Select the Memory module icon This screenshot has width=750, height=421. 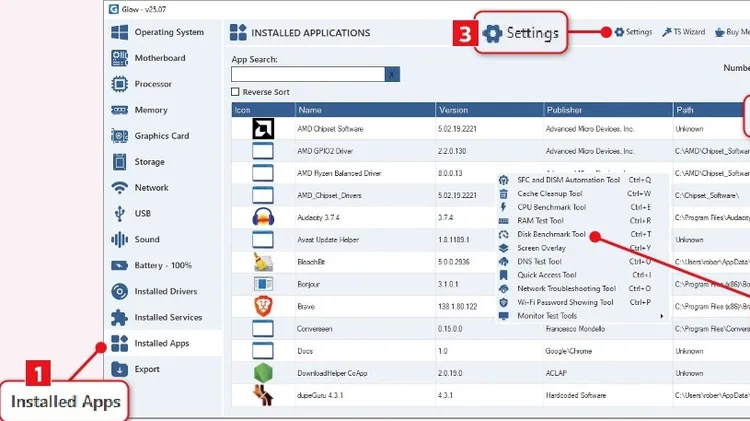pos(119,110)
